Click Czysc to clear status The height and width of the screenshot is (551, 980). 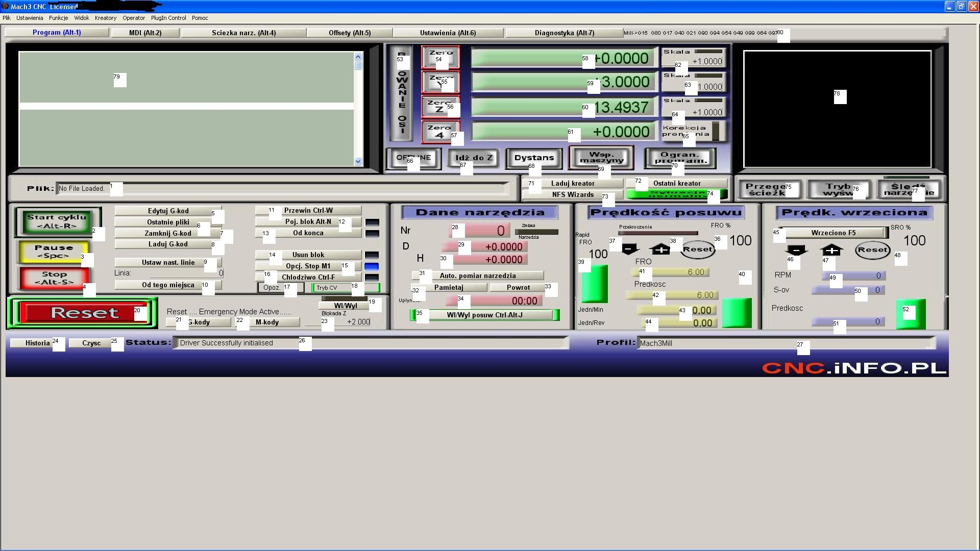pyautogui.click(x=92, y=343)
